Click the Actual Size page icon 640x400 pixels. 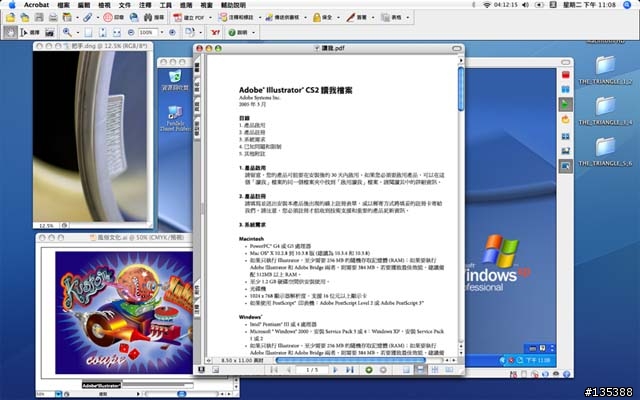88,32
